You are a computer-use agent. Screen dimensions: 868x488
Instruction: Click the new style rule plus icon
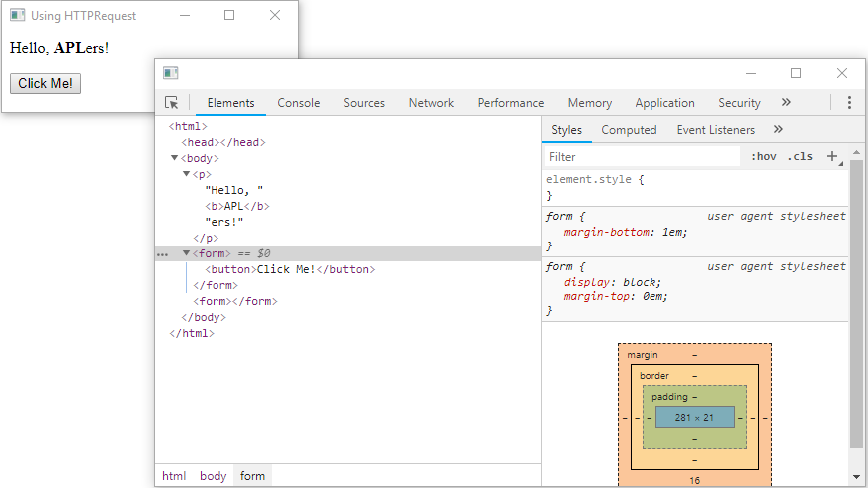tap(832, 156)
